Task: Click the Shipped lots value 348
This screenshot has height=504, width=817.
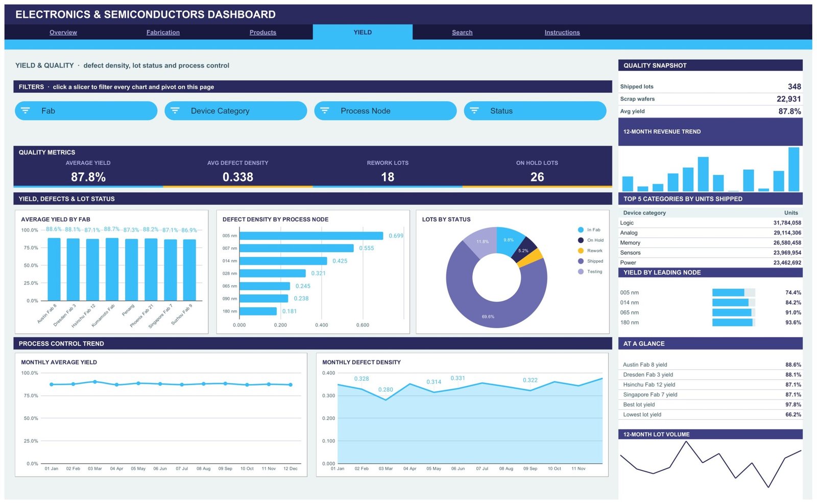Action: pos(794,87)
